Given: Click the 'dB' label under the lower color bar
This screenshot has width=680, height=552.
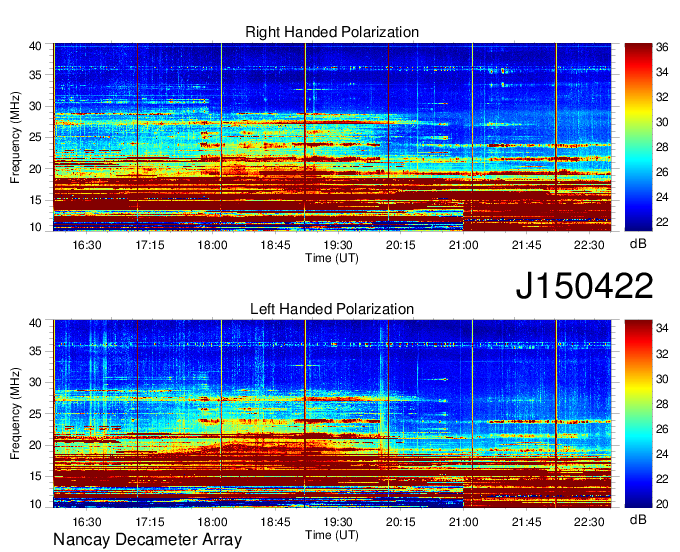Looking at the screenshot, I should click(x=638, y=519).
